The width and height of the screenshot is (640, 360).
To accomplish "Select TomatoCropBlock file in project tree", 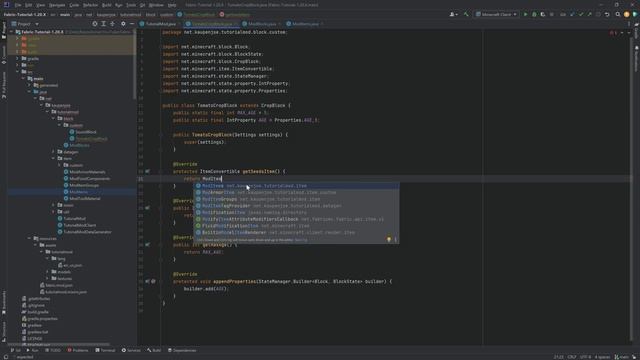I will (89, 139).
